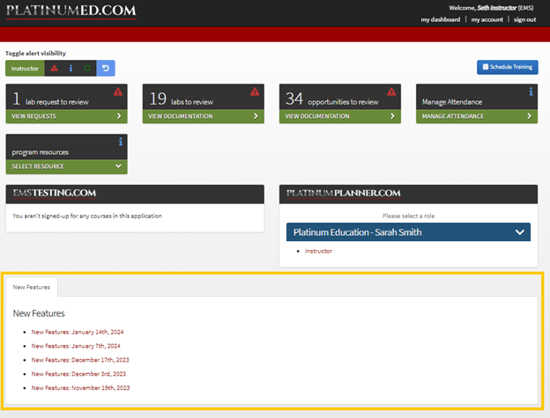
Task: Click info icon on Manage Attendance card
Action: coord(531,92)
